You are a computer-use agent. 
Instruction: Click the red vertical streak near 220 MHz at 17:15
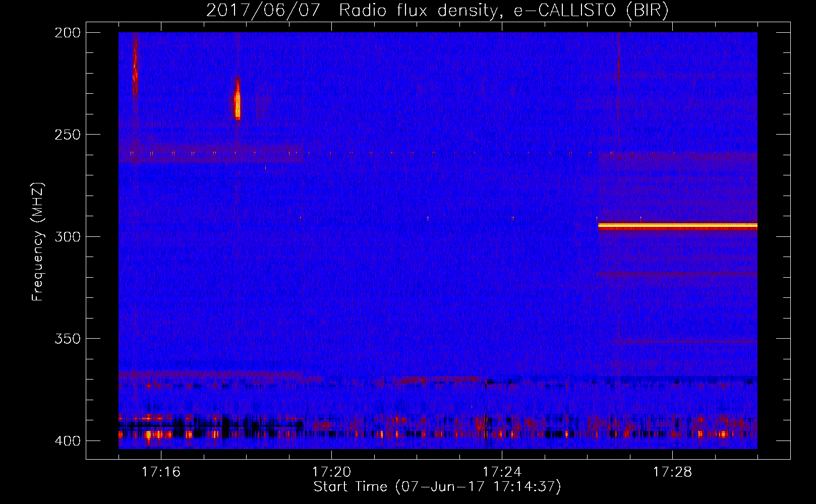point(135,65)
